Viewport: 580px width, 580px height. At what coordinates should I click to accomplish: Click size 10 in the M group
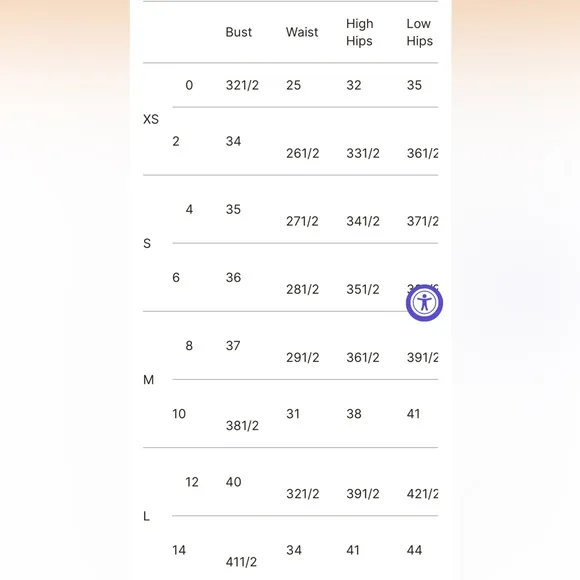point(179,414)
